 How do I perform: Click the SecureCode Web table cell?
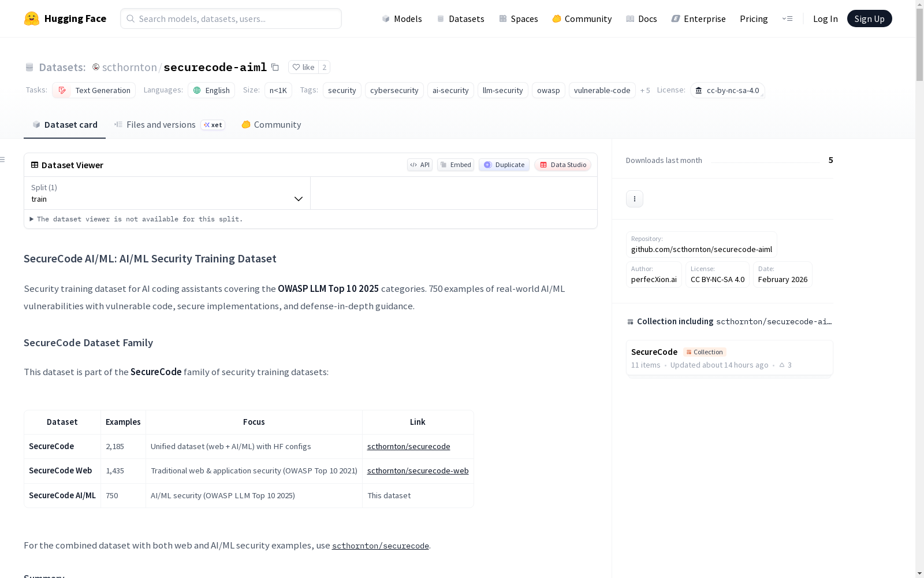(62, 470)
